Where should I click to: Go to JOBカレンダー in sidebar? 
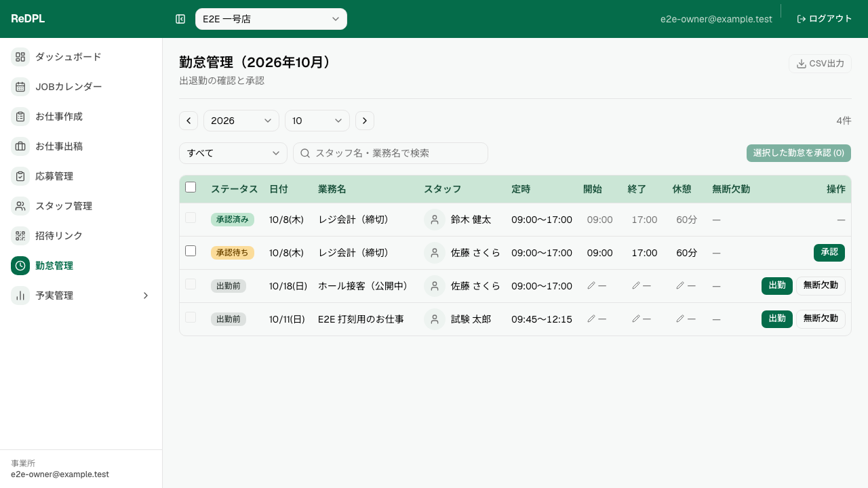click(x=81, y=87)
